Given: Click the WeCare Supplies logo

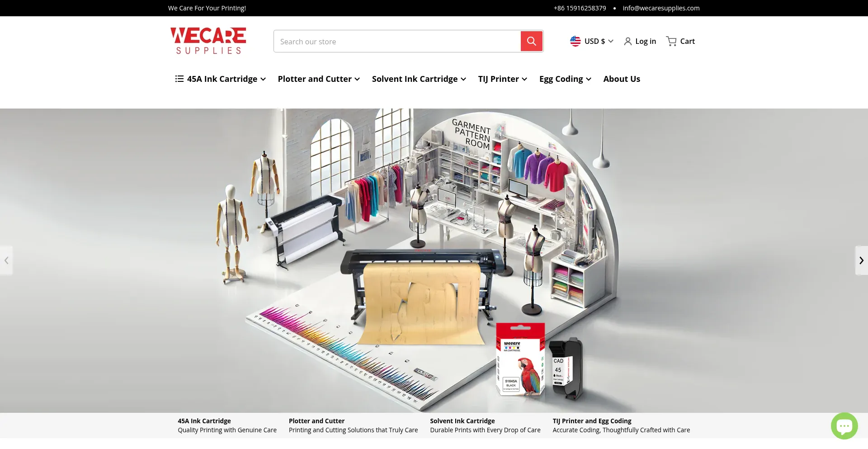Looking at the screenshot, I should [x=208, y=41].
